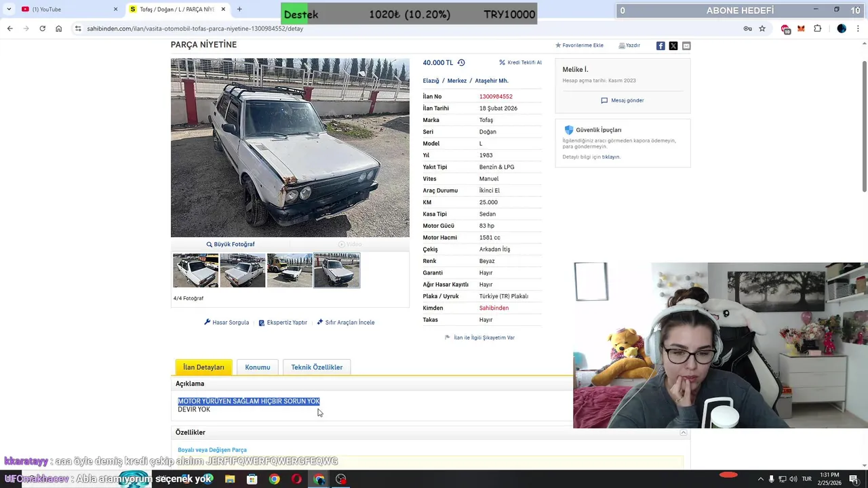This screenshot has width=868, height=488.
Task: Open Büyük Fotoğraf large view
Action: click(x=231, y=244)
